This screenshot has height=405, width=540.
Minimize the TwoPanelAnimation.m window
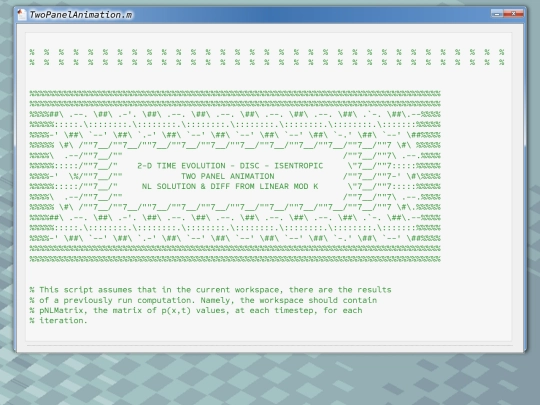pyautogui.click(x=497, y=14)
